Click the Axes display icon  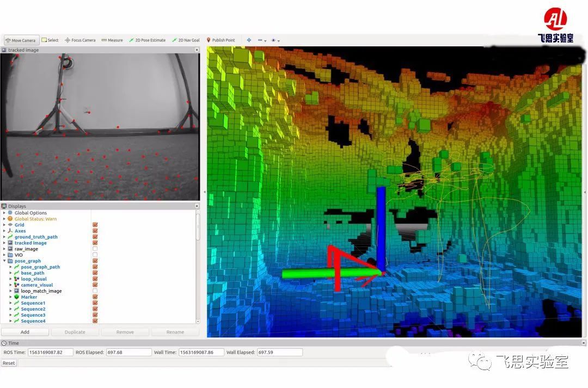click(10, 231)
